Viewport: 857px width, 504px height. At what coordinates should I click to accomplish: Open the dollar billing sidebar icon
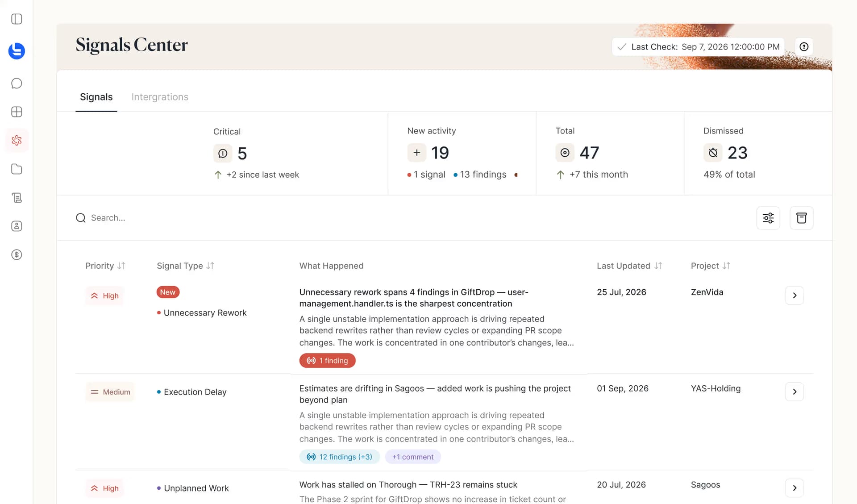pos(17,255)
